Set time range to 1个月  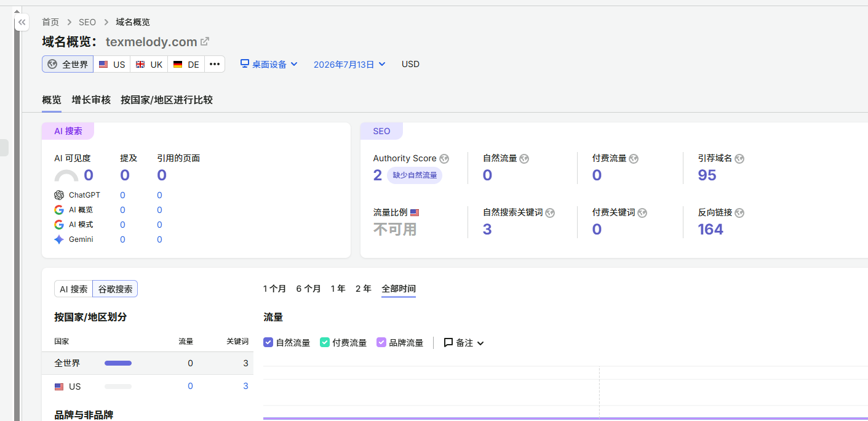[x=274, y=289]
